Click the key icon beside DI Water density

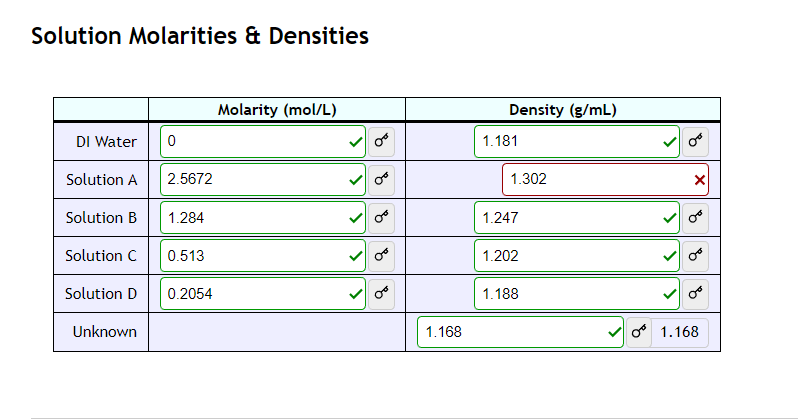(x=695, y=141)
